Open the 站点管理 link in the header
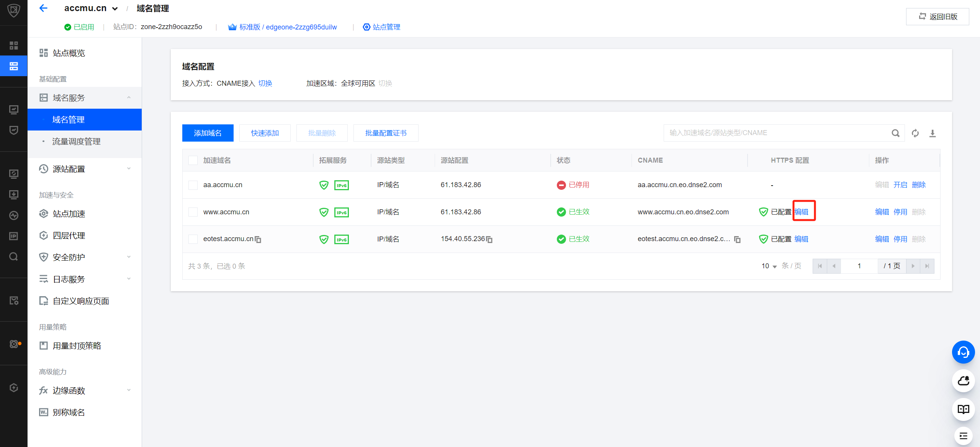This screenshot has height=447, width=980. 381,27
